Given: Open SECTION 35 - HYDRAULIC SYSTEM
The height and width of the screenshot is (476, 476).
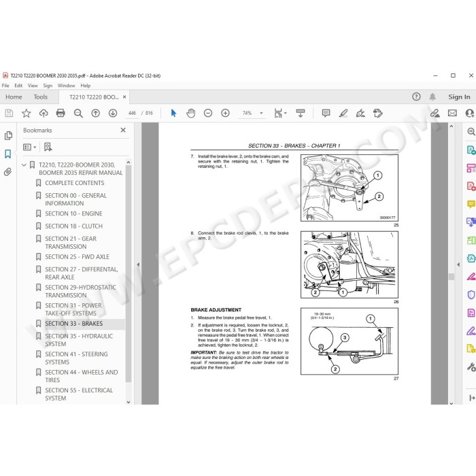Looking at the screenshot, I should 79,340.
